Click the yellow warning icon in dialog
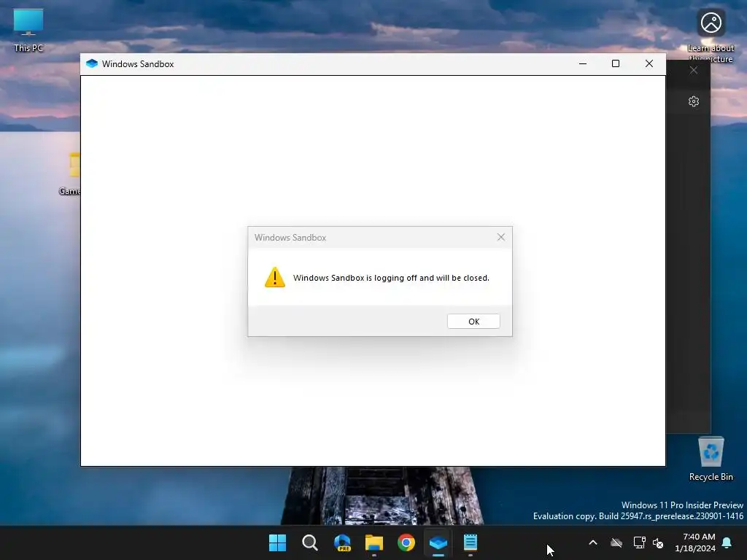 (275, 278)
